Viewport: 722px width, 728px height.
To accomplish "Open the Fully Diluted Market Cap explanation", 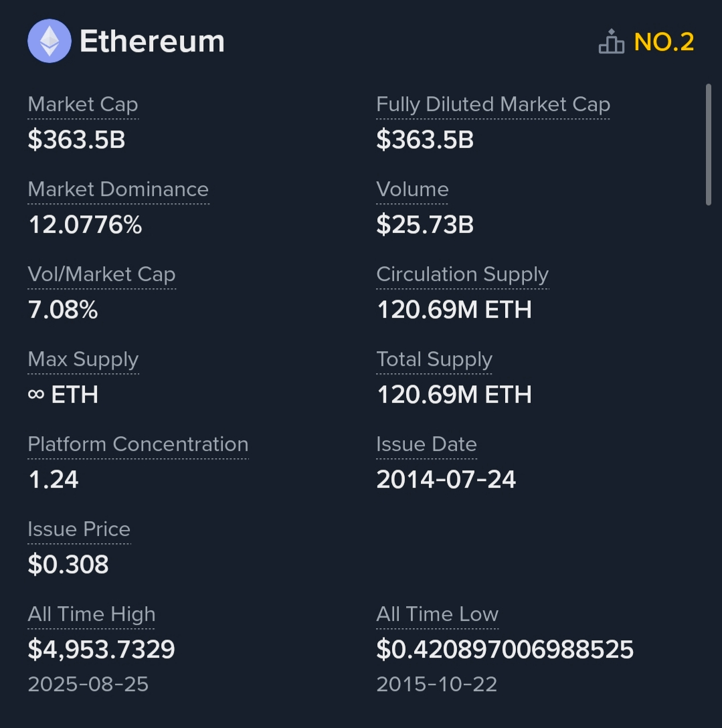I will coord(493,104).
